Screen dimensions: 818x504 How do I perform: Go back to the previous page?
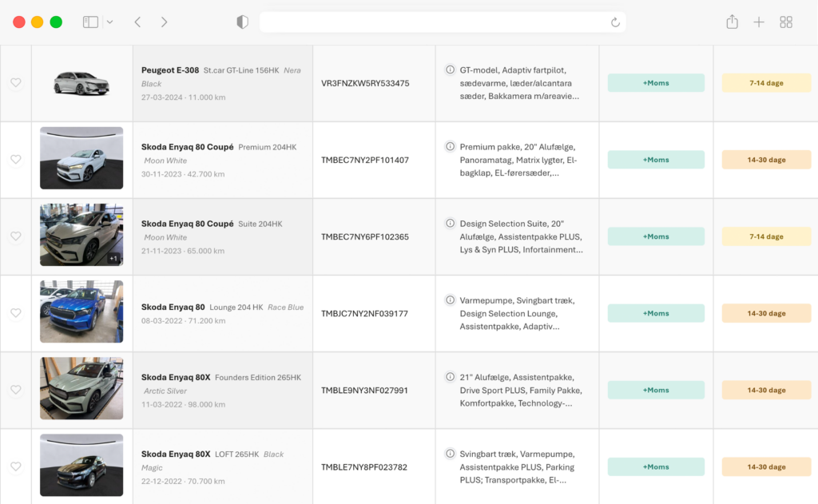137,22
